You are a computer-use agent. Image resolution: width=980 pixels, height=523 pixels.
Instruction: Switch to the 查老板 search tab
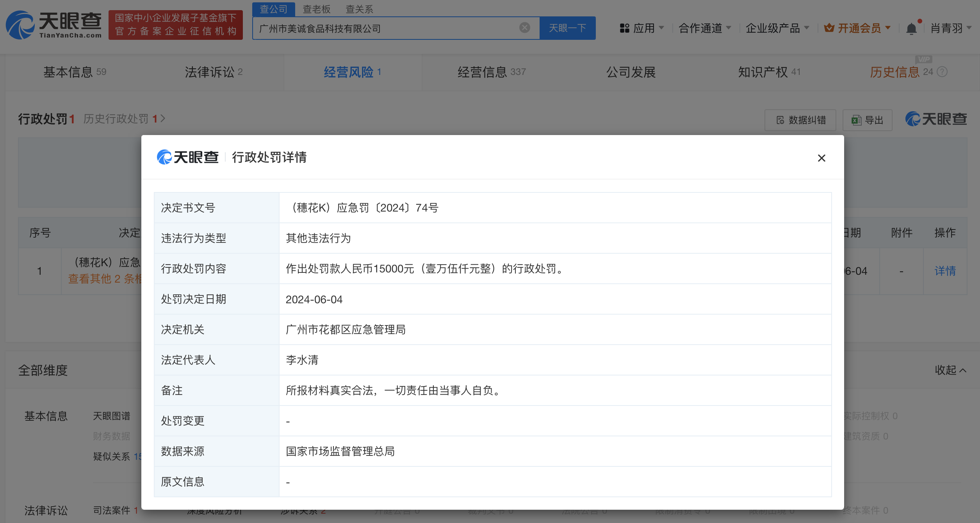(x=317, y=9)
